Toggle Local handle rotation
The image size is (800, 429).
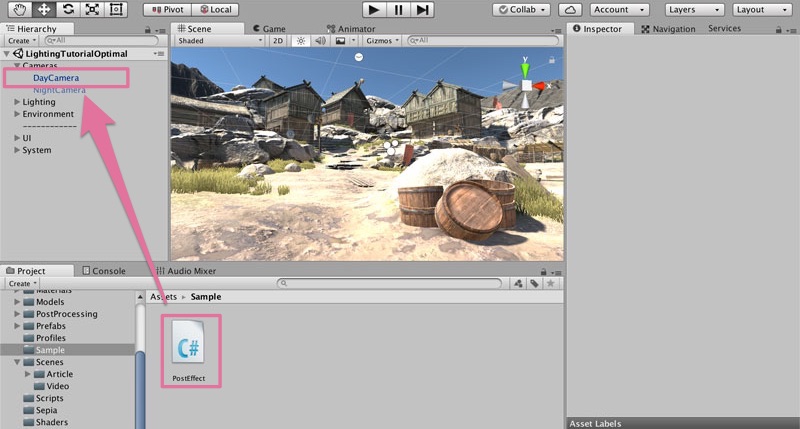tap(215, 9)
